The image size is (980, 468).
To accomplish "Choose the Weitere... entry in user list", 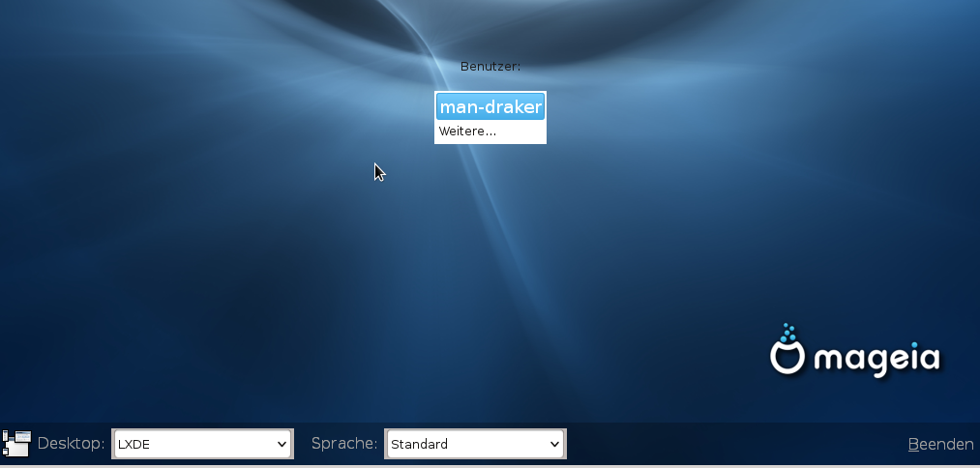I will (467, 132).
